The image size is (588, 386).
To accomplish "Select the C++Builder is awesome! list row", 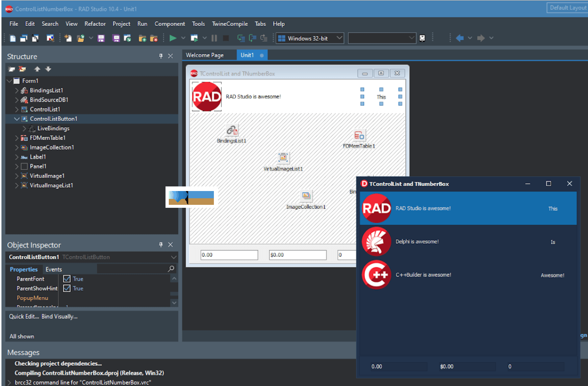I will point(468,275).
